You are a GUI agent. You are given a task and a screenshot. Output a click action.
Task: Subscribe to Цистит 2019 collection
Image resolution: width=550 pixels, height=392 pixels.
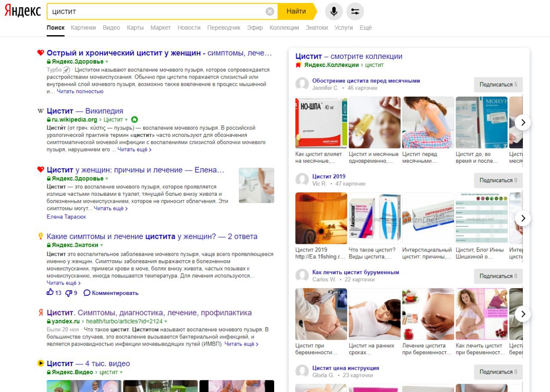498,180
